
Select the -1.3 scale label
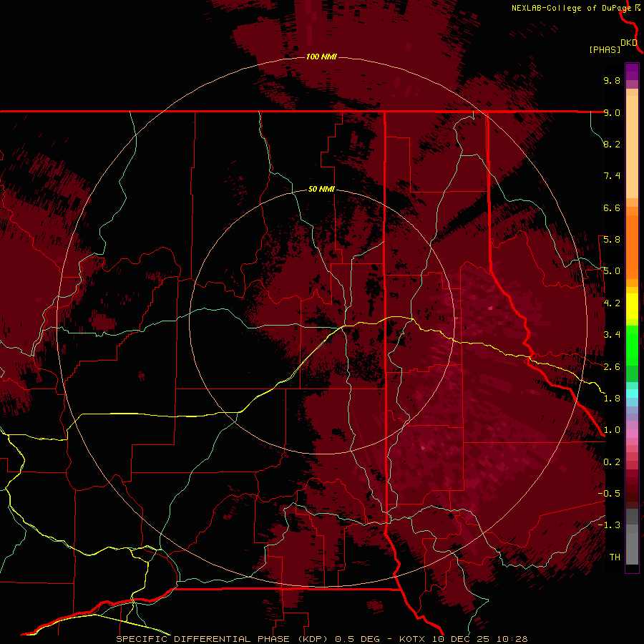[609, 525]
